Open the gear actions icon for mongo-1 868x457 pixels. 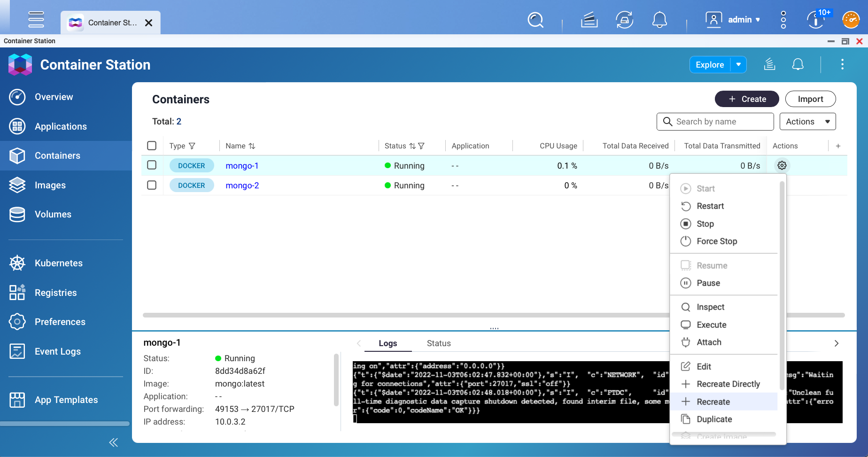coord(782,165)
